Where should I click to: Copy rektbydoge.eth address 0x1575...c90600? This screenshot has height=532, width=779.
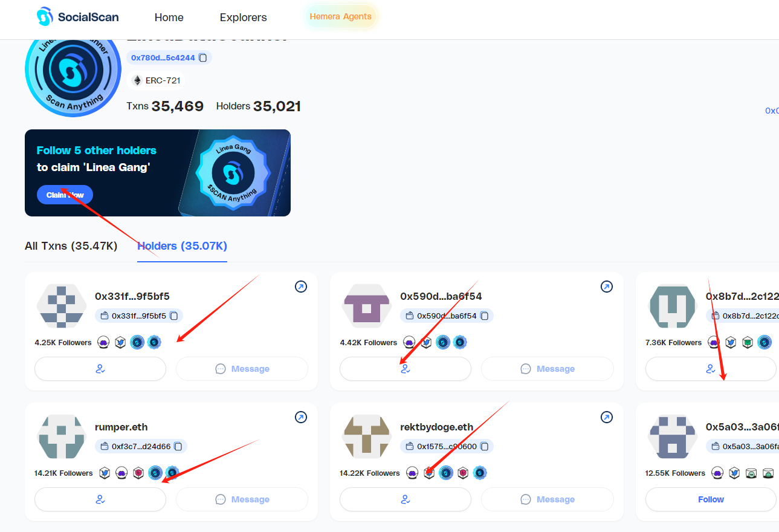(485, 446)
